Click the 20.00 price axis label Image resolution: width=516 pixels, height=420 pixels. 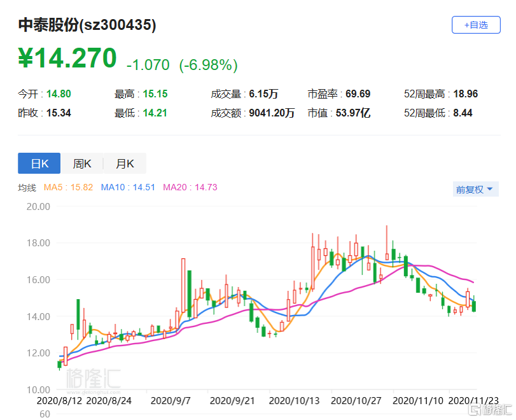click(x=38, y=207)
